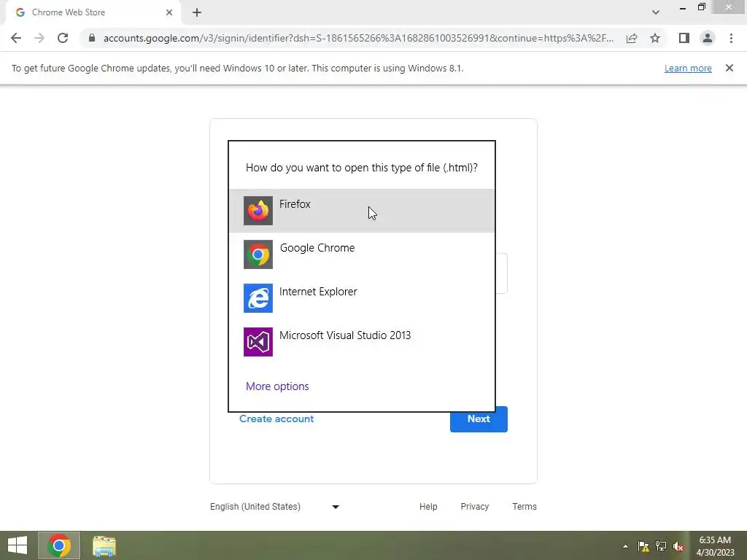Select Google Chrome icon in open-with list
Screen dimensions: 747x560
(258, 254)
